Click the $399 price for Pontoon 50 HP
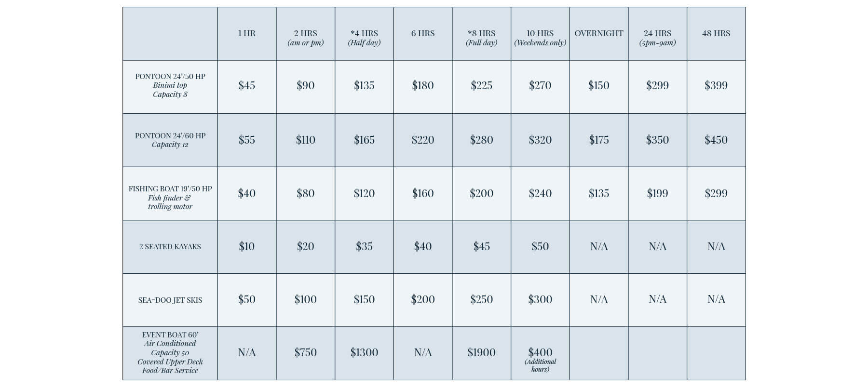This screenshot has width=868, height=388. click(716, 85)
